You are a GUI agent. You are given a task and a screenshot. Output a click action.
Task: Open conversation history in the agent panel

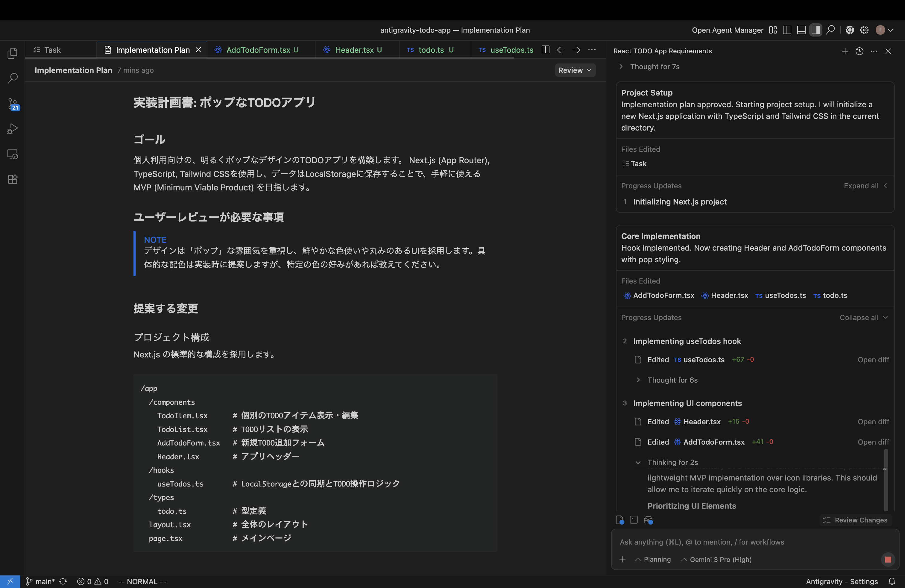(x=860, y=51)
